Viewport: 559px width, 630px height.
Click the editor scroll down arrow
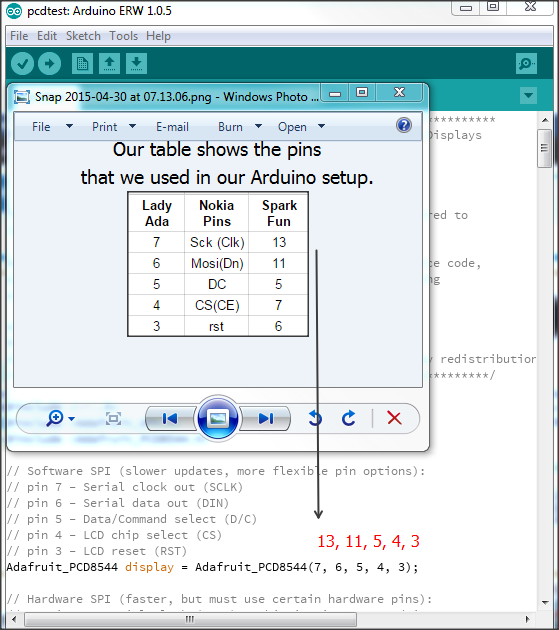pyautogui.click(x=545, y=602)
